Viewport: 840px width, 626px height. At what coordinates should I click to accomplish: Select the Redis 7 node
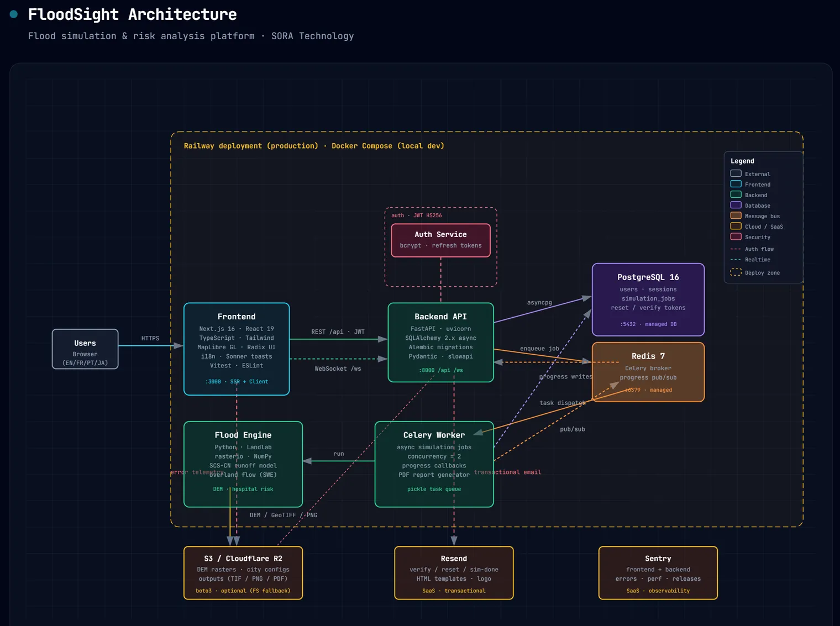(648, 372)
